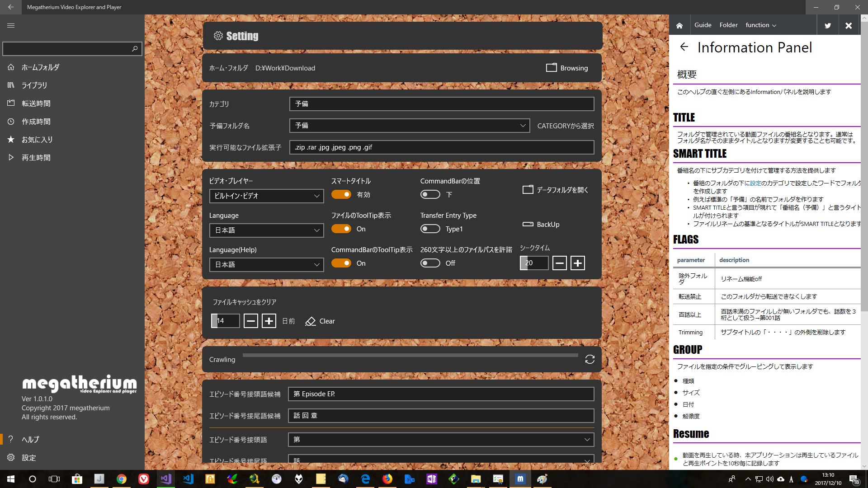Expand the Video Player dropdown

coord(266,196)
